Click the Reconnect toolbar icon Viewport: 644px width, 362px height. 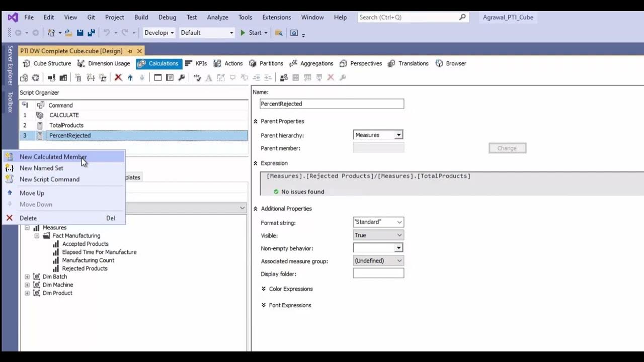[36, 77]
